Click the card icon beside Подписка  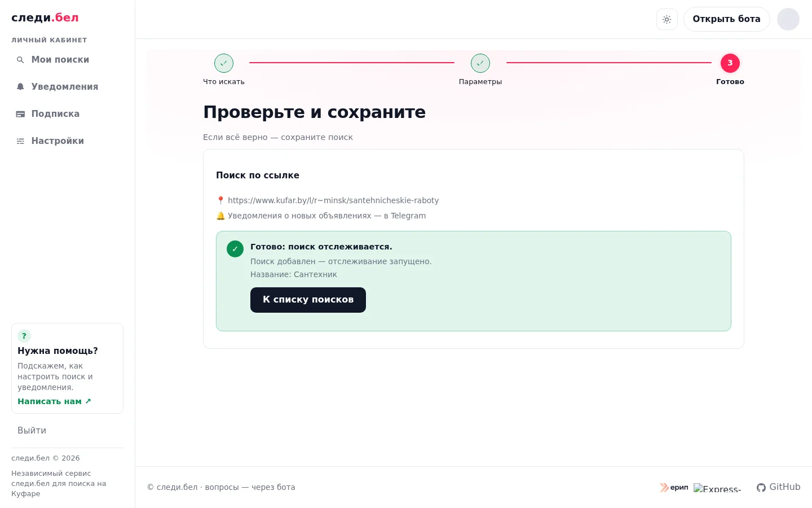pos(20,114)
